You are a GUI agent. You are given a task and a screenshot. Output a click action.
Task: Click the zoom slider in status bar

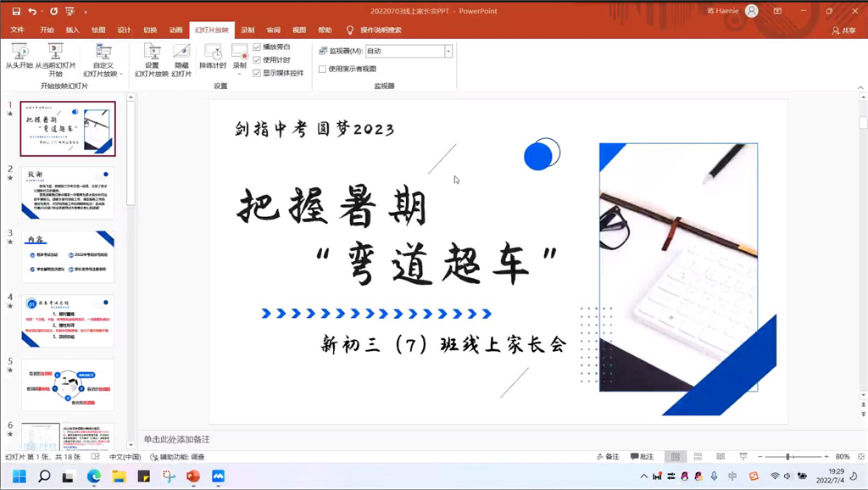tap(787, 457)
